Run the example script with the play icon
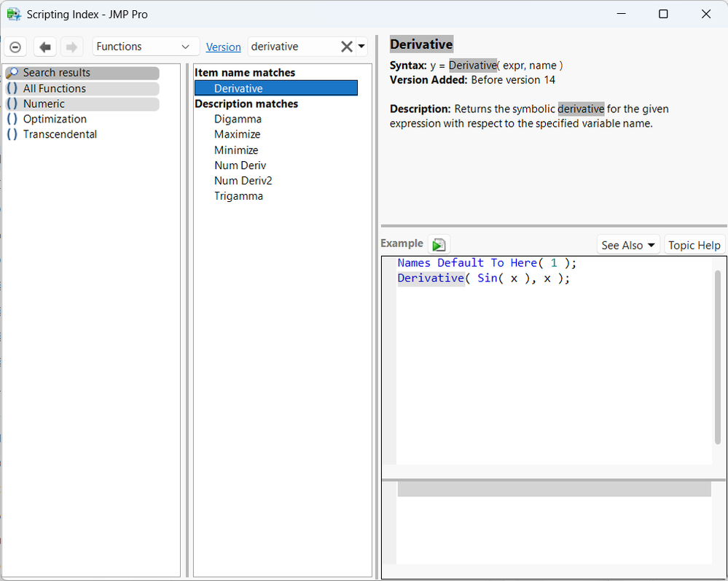 pos(439,244)
